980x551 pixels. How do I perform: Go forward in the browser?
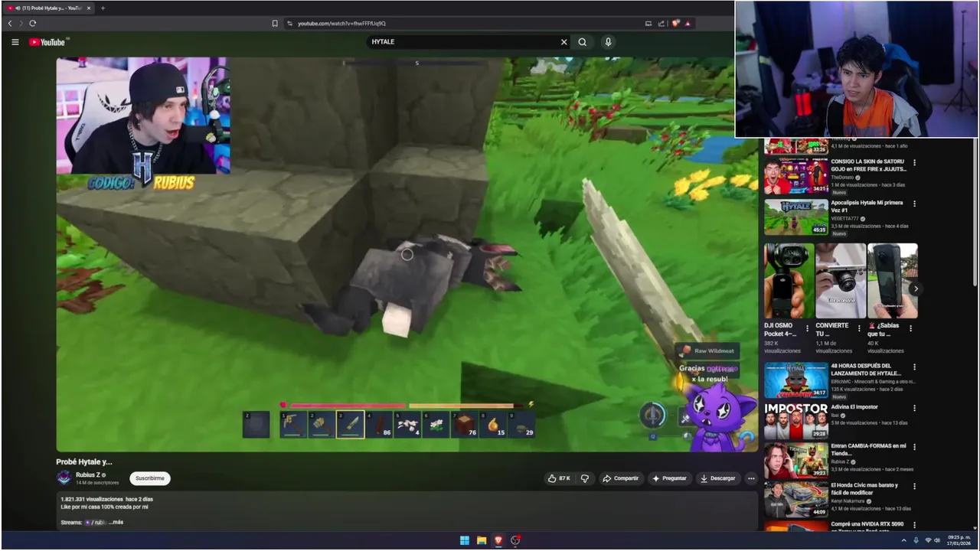[x=21, y=24]
